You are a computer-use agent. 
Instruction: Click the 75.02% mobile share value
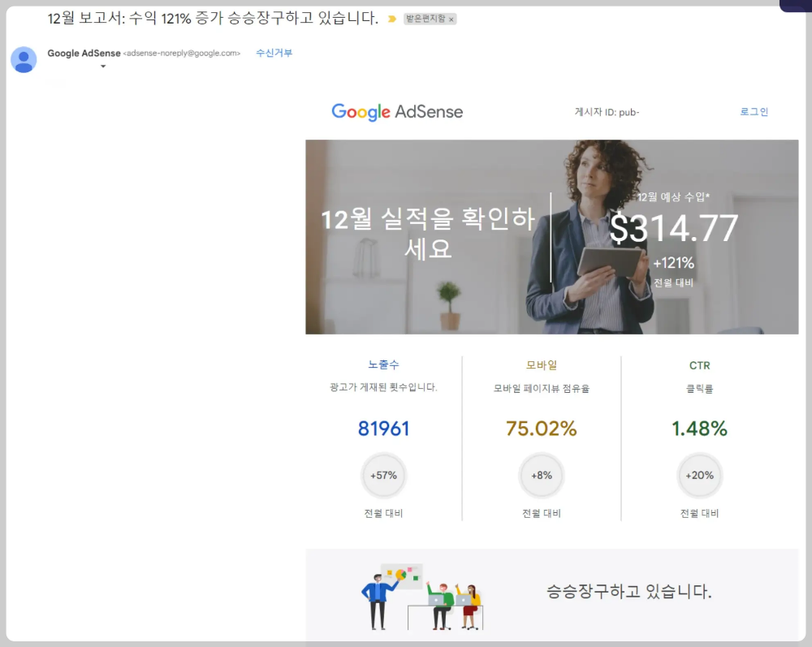tap(542, 429)
